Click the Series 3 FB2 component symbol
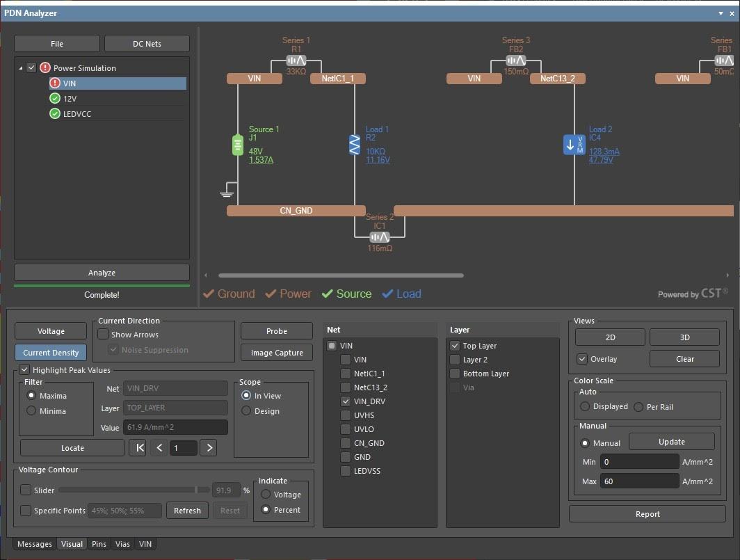Image resolution: width=740 pixels, height=560 pixels. point(516,61)
